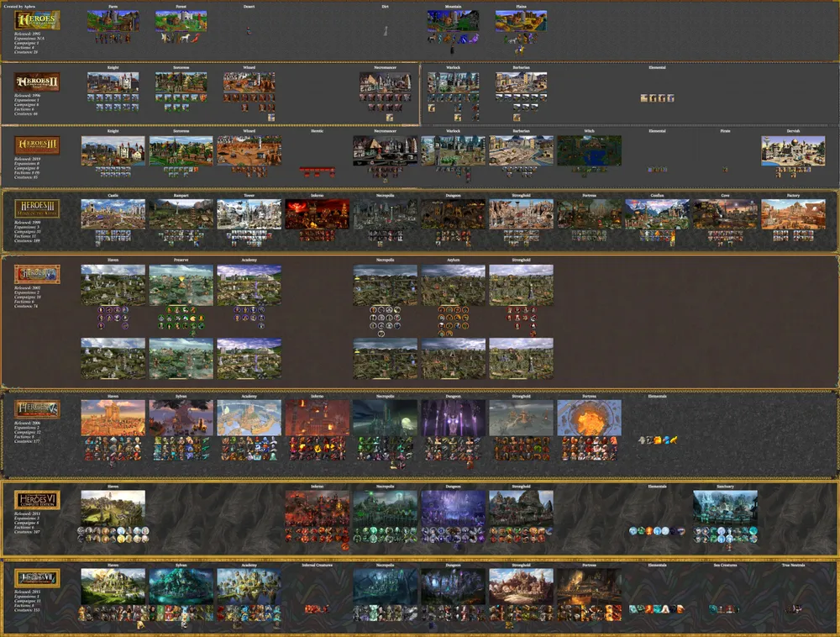Click the Heroes IV game logo
Viewport: 840px width, 637px height.
37,274
